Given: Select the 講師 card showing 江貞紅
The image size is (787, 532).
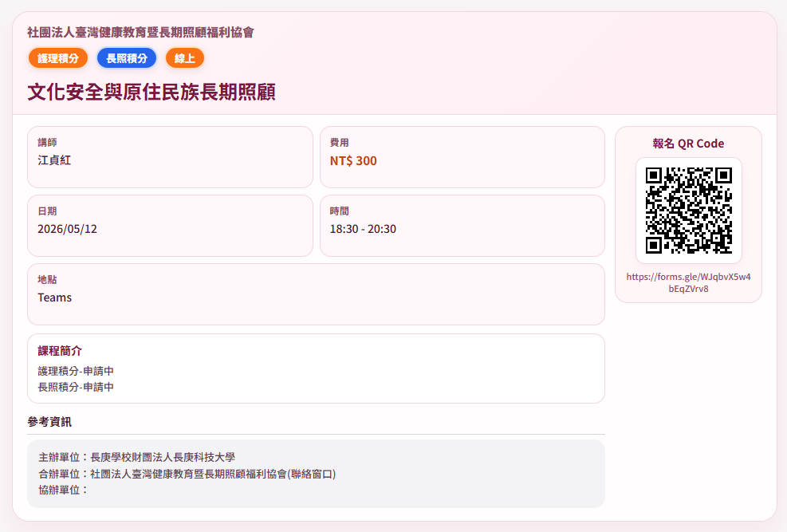Looking at the screenshot, I should pos(170,157).
